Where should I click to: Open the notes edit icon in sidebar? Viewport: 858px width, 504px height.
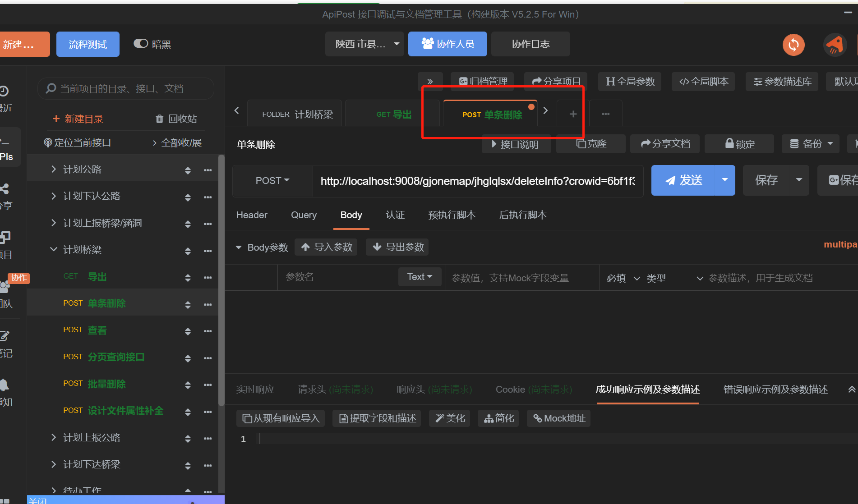5,335
